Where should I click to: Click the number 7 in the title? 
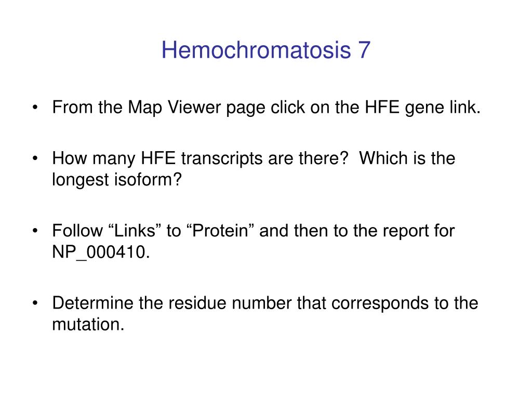[363, 50]
